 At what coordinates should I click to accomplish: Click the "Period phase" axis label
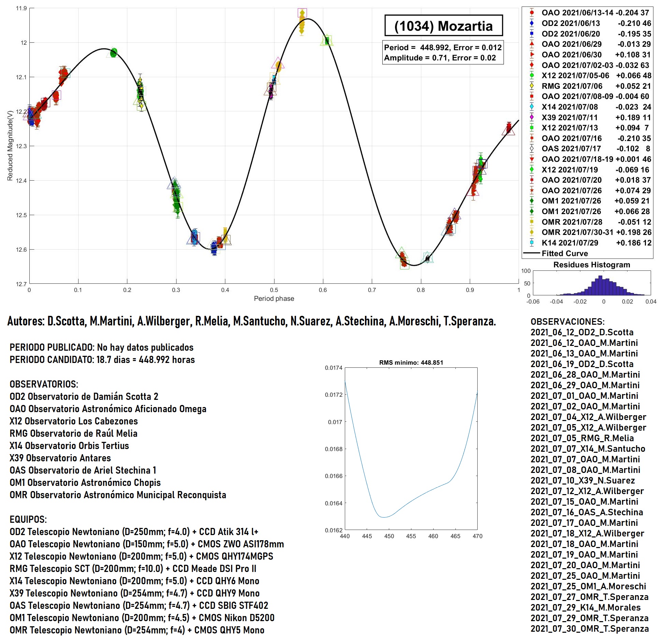point(274,298)
